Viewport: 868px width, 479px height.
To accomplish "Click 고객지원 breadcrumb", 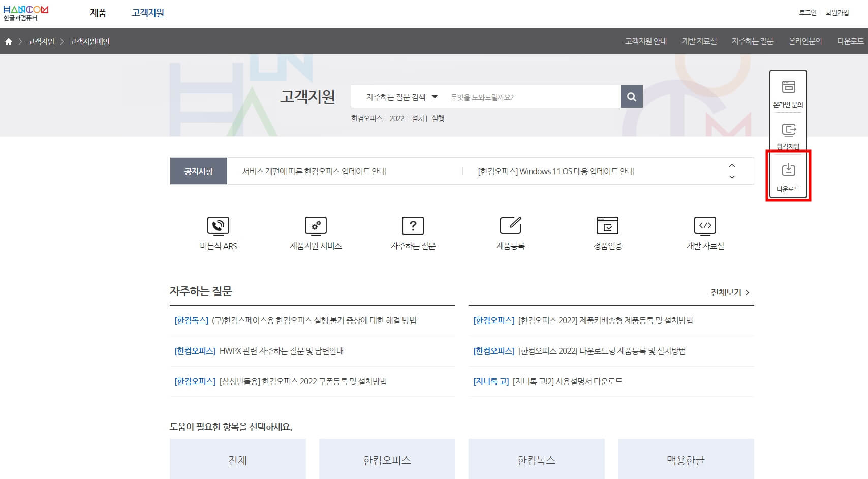I will pos(41,42).
